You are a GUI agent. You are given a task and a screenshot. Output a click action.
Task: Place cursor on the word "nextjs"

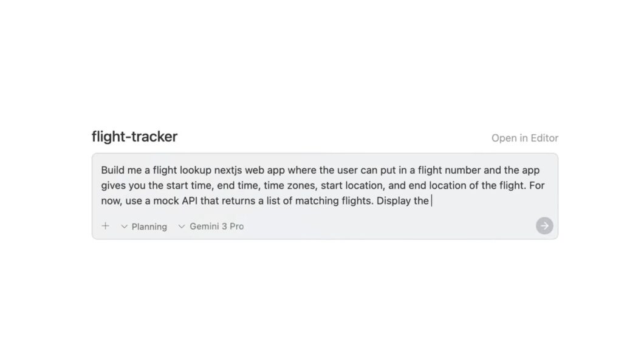coord(228,170)
